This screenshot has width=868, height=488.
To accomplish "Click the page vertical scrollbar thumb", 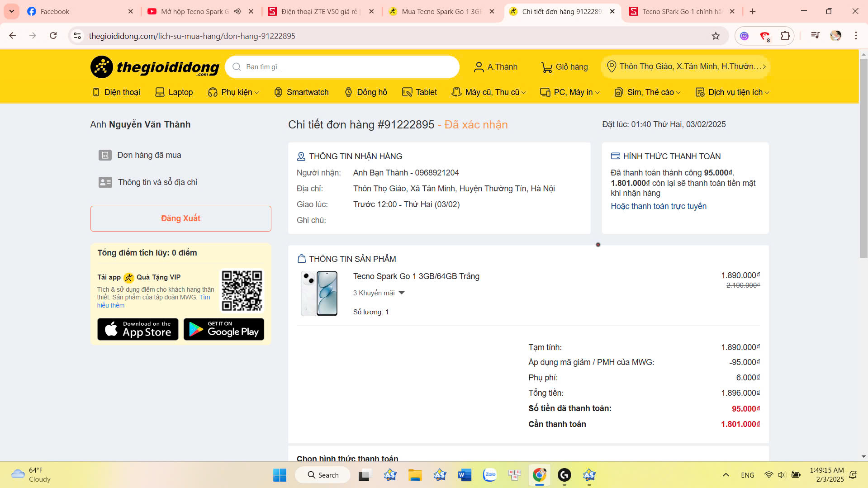I will 863,158.
